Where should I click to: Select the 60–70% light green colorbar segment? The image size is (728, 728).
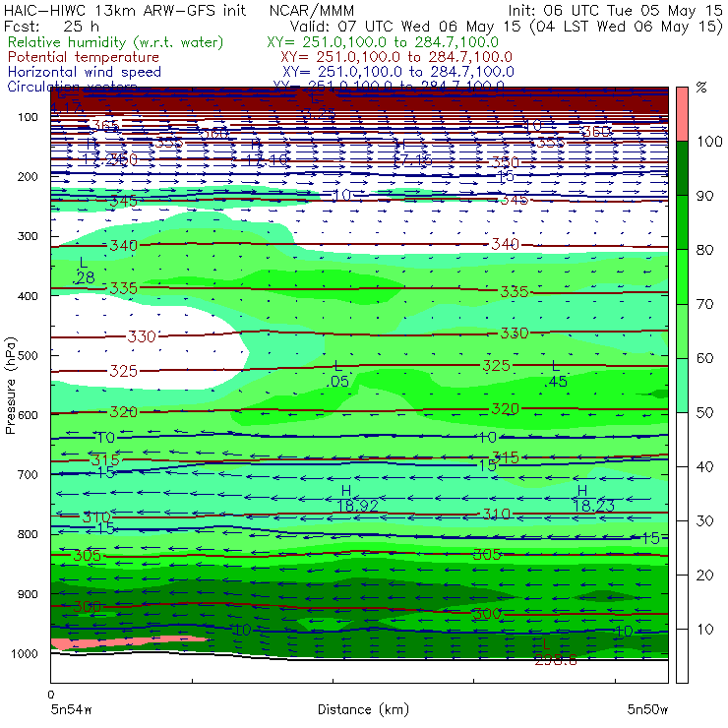(x=682, y=331)
